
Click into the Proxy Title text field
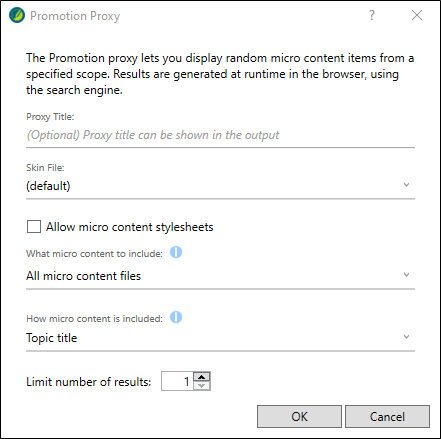pyautogui.click(x=220, y=135)
